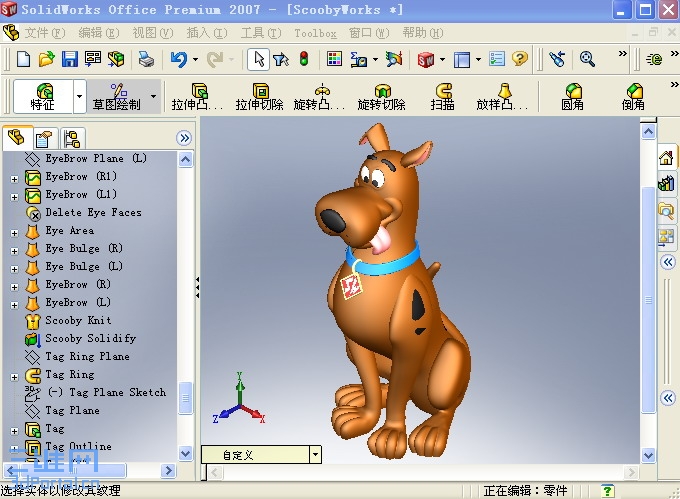Click the Chamfer (倒角) tool

click(633, 97)
